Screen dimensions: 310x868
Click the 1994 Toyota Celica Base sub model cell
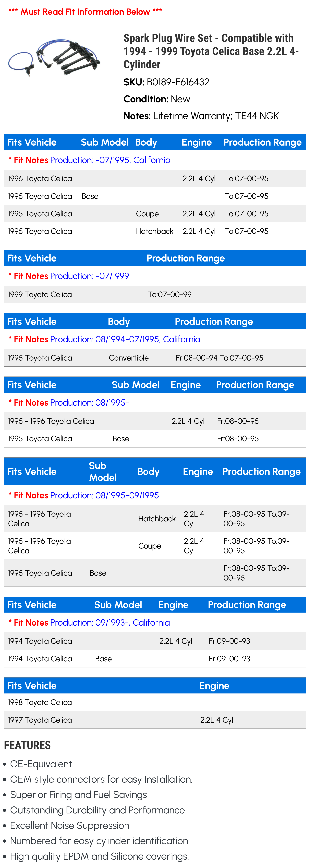103,658
